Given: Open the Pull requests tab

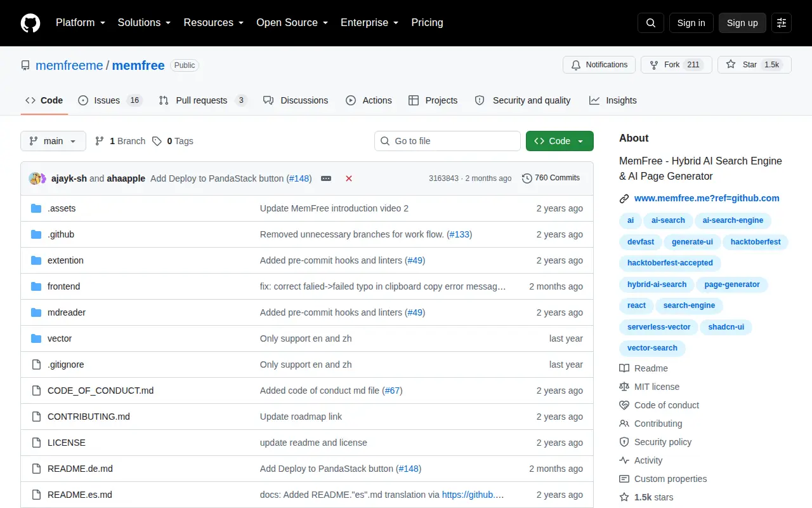Looking at the screenshot, I should click(x=203, y=100).
